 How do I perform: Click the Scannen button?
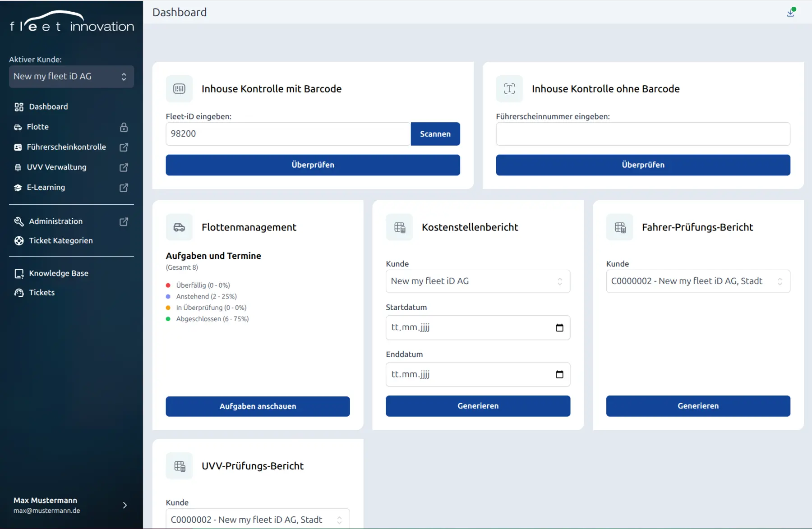pos(435,134)
